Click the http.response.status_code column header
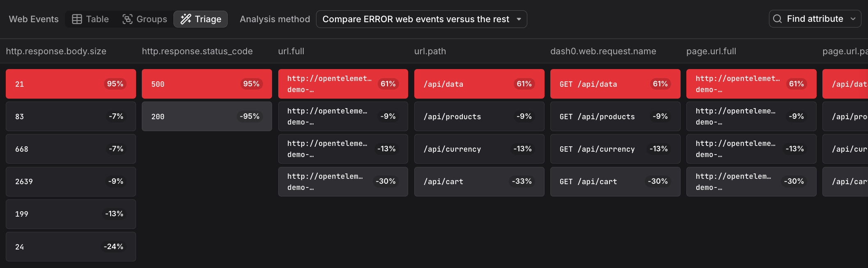868x268 pixels. tap(197, 51)
